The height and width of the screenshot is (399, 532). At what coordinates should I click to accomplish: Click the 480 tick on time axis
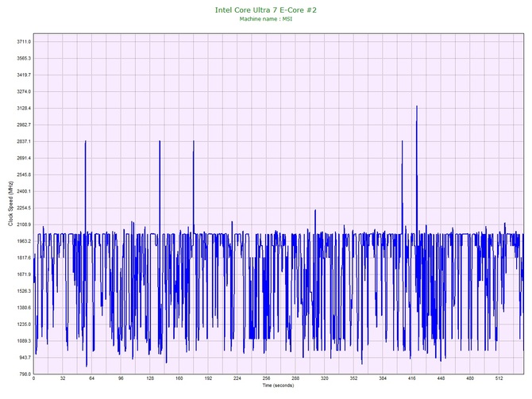(x=470, y=378)
